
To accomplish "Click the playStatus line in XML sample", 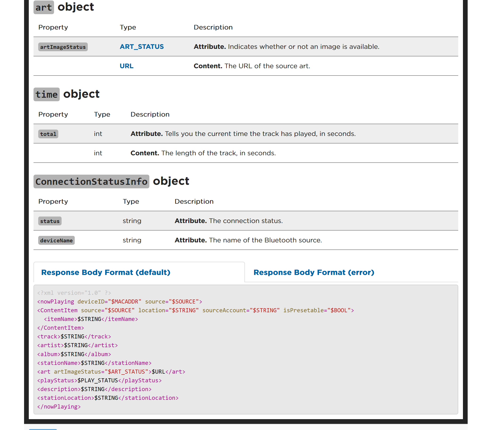I will pyautogui.click(x=99, y=380).
